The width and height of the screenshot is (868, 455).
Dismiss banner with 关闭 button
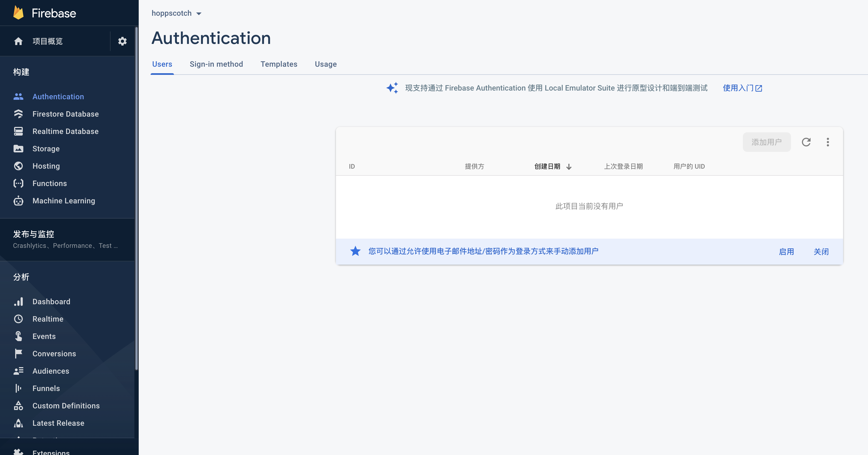tap(821, 252)
